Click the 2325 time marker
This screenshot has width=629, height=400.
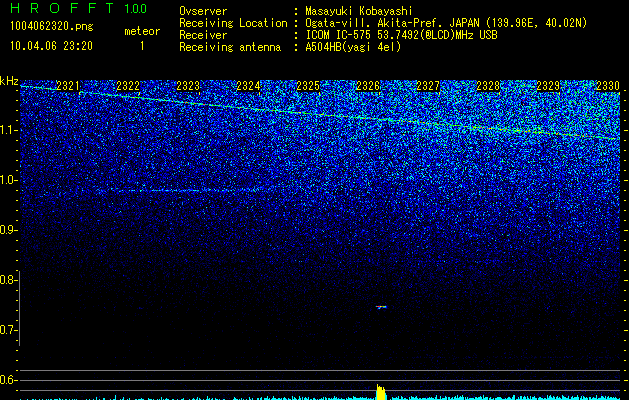(x=308, y=86)
